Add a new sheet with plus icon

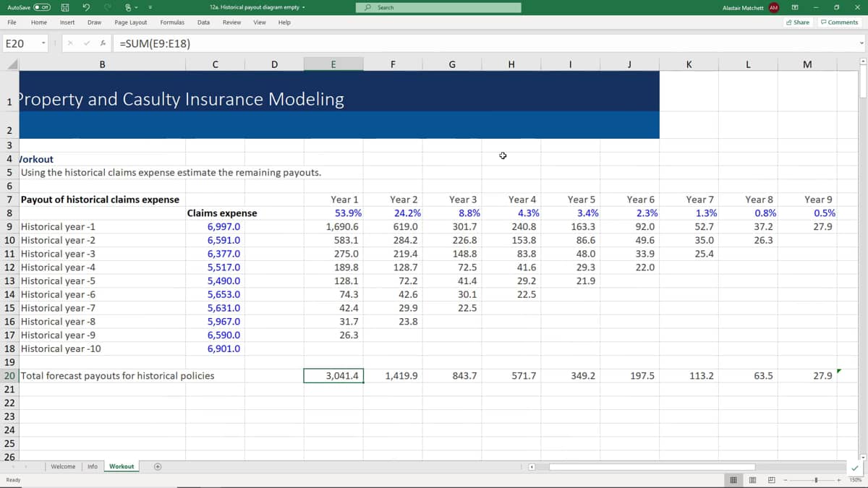(x=158, y=466)
